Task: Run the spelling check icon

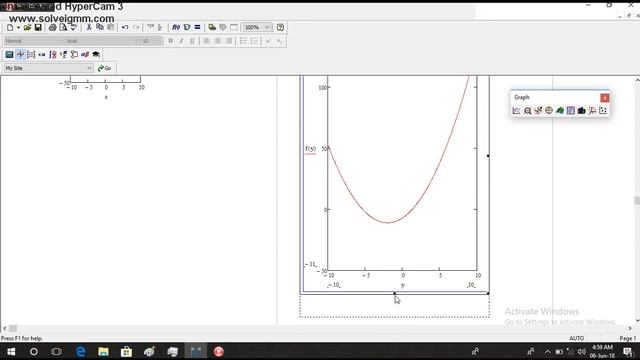Action: coord(74,27)
